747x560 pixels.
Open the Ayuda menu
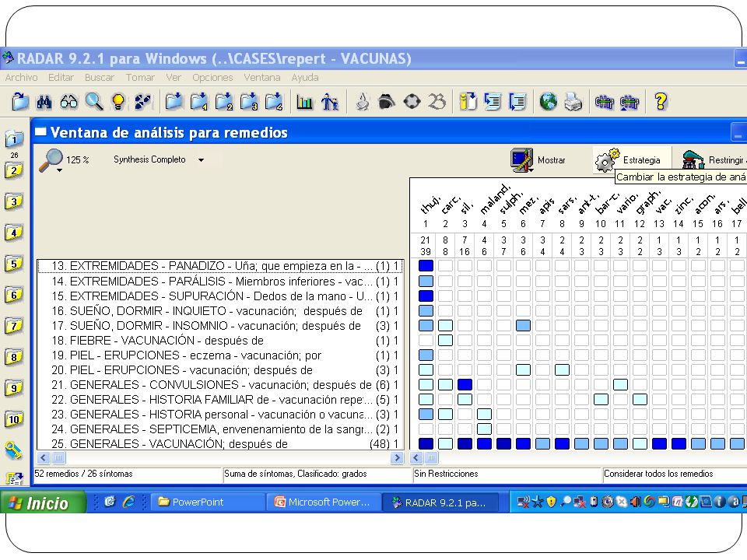305,77
